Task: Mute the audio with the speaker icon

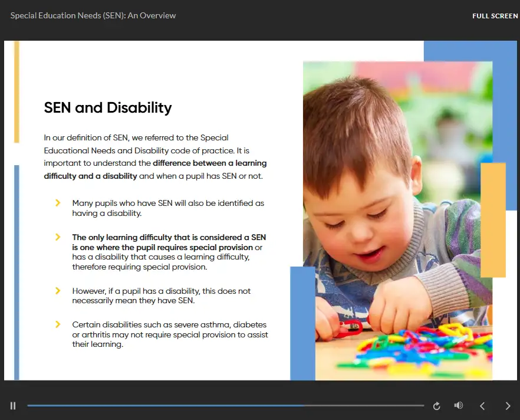Action: pos(458,406)
